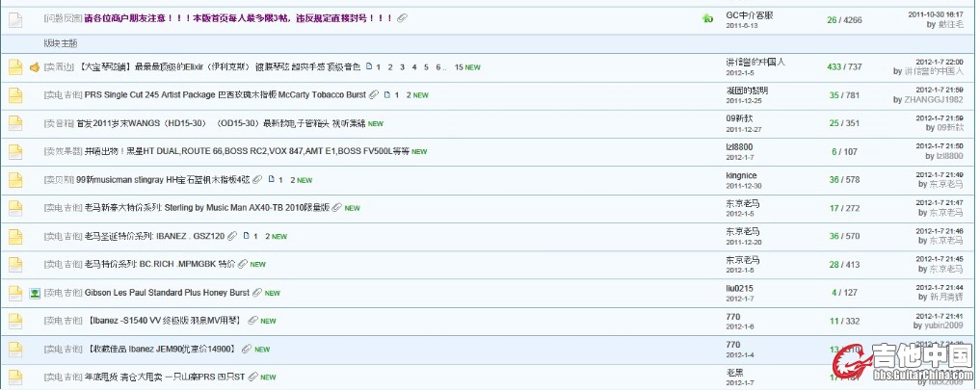
Task: Click the [卖音箱] category tag of the WANGS thread
Action: (x=59, y=124)
